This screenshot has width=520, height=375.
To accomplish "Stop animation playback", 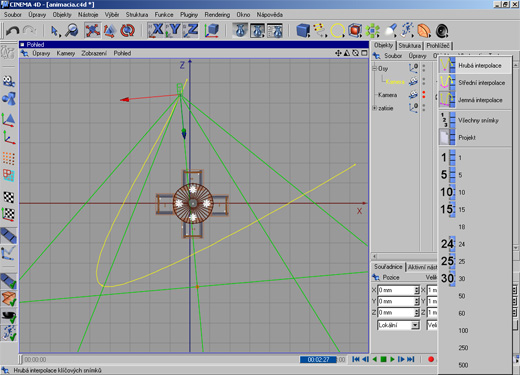I will [x=383, y=359].
